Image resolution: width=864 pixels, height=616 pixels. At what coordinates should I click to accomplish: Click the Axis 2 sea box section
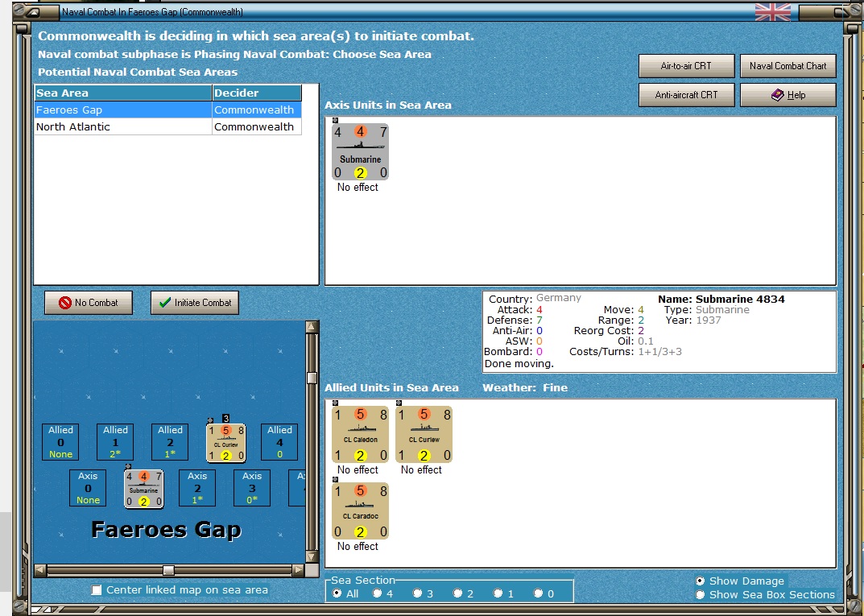[x=197, y=488]
